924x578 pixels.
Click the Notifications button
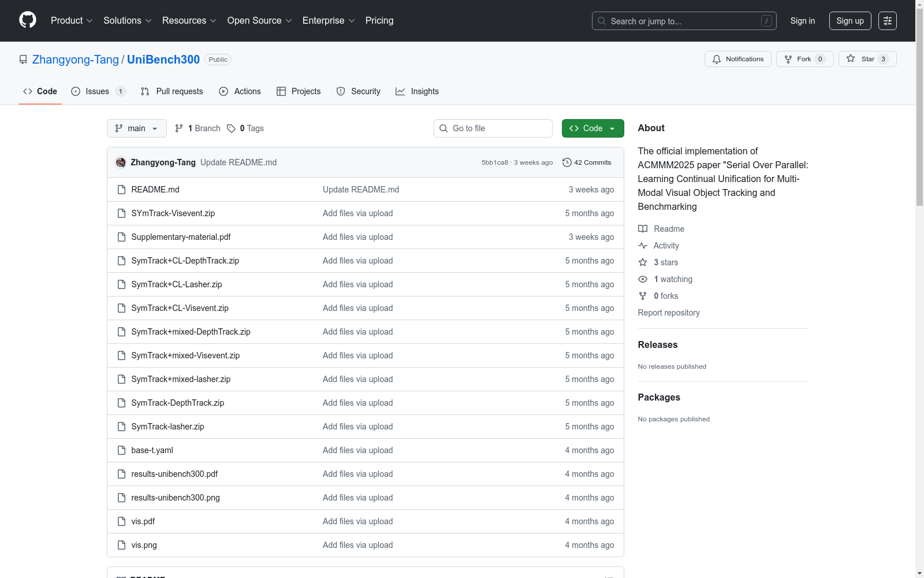pyautogui.click(x=738, y=59)
